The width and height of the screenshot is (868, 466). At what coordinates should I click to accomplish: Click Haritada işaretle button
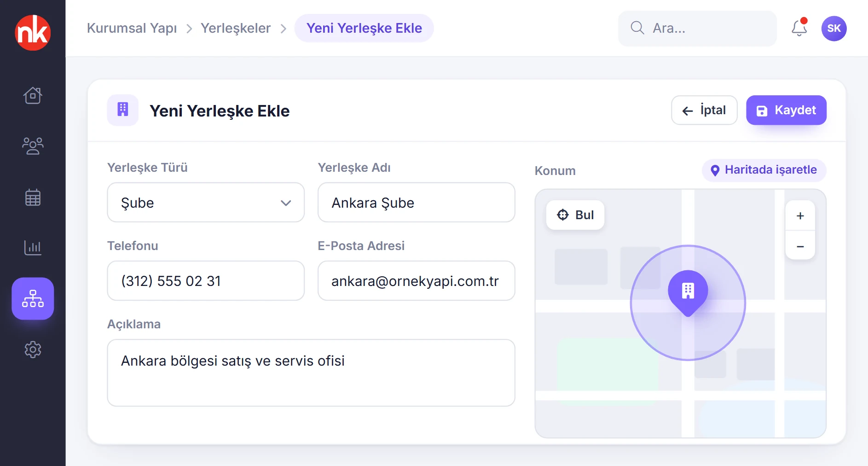click(x=764, y=170)
